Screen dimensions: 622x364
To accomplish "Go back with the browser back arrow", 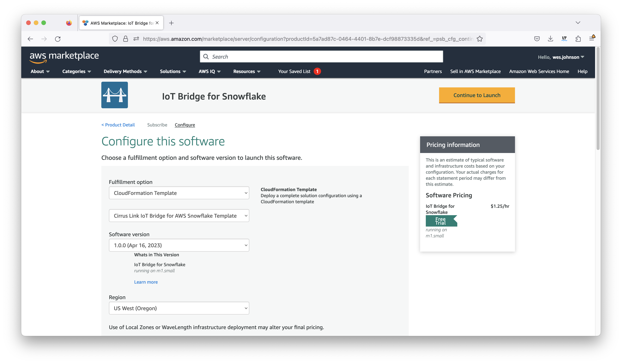I will 30,39.
